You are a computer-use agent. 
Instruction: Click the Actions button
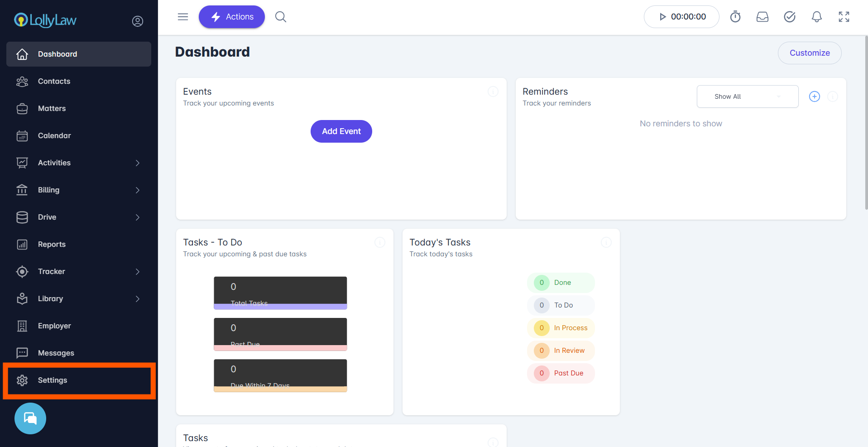pos(232,17)
